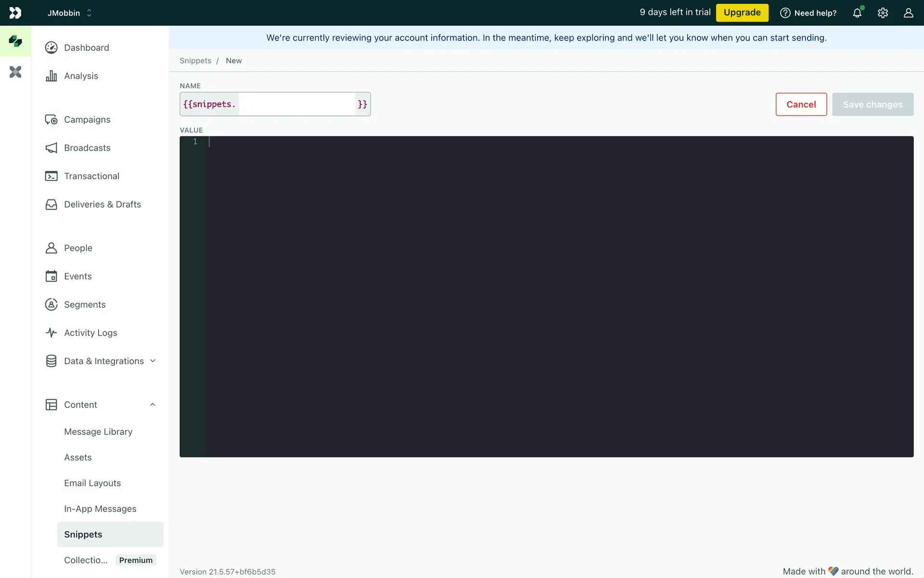Collapse the Content section chevron
The width and height of the screenshot is (924, 578).
tap(153, 405)
